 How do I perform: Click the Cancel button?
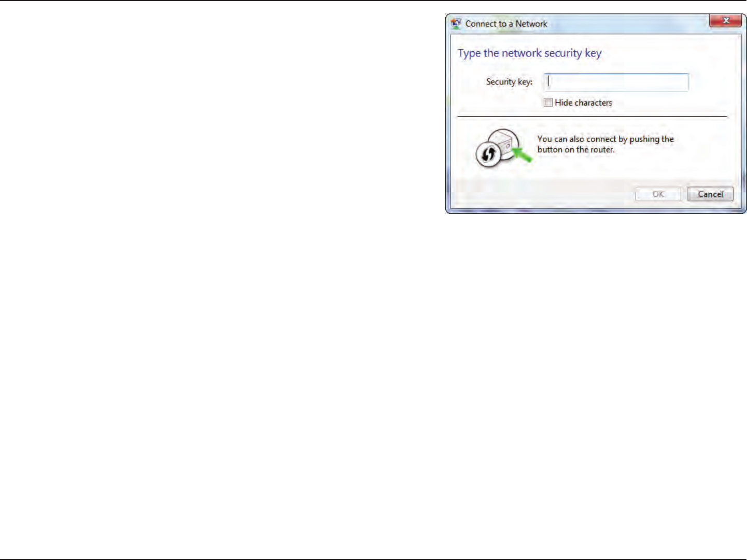coord(710,194)
